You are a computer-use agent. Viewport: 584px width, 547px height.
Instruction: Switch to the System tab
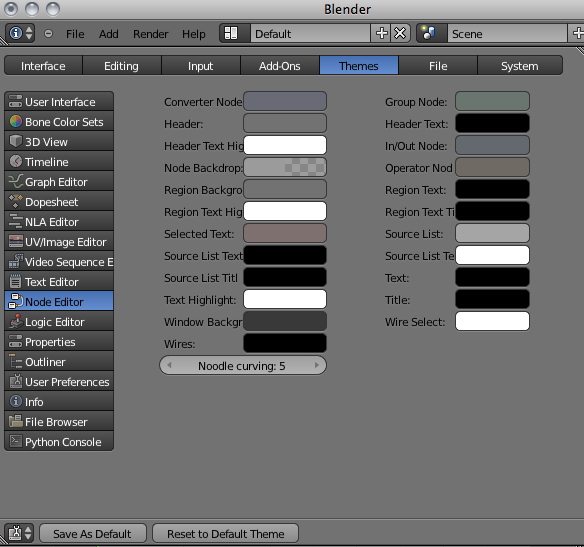[x=520, y=66]
